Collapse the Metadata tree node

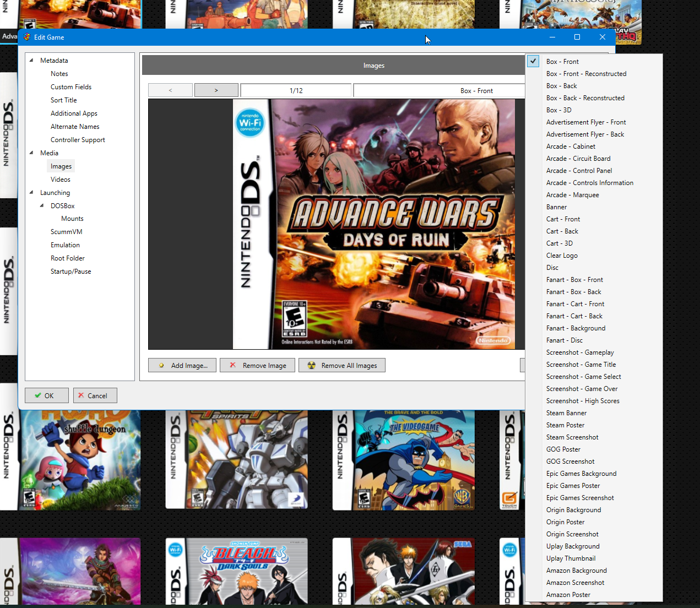click(31, 61)
